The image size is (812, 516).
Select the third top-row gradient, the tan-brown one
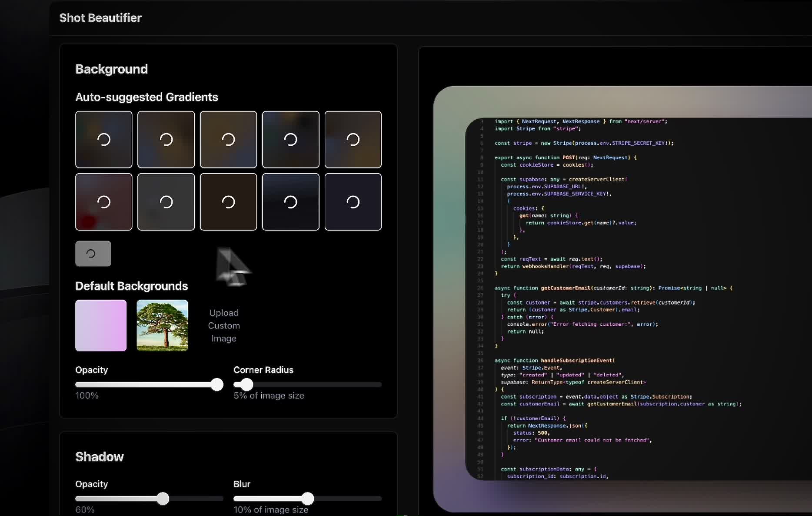tap(228, 139)
